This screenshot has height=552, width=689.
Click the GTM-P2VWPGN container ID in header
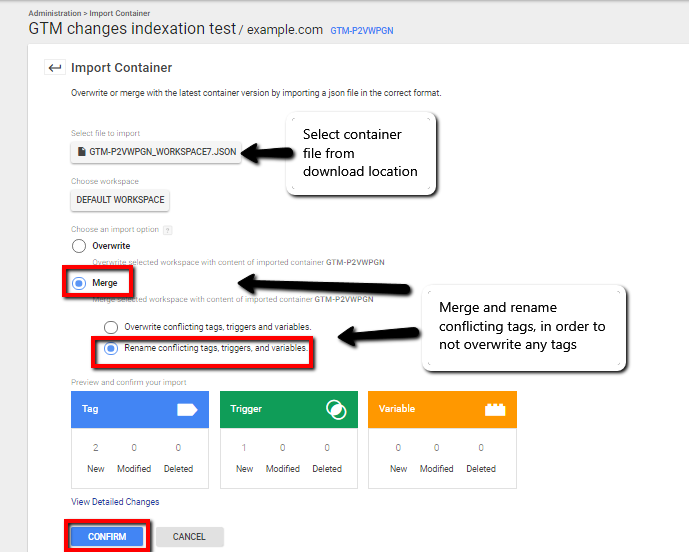[362, 32]
